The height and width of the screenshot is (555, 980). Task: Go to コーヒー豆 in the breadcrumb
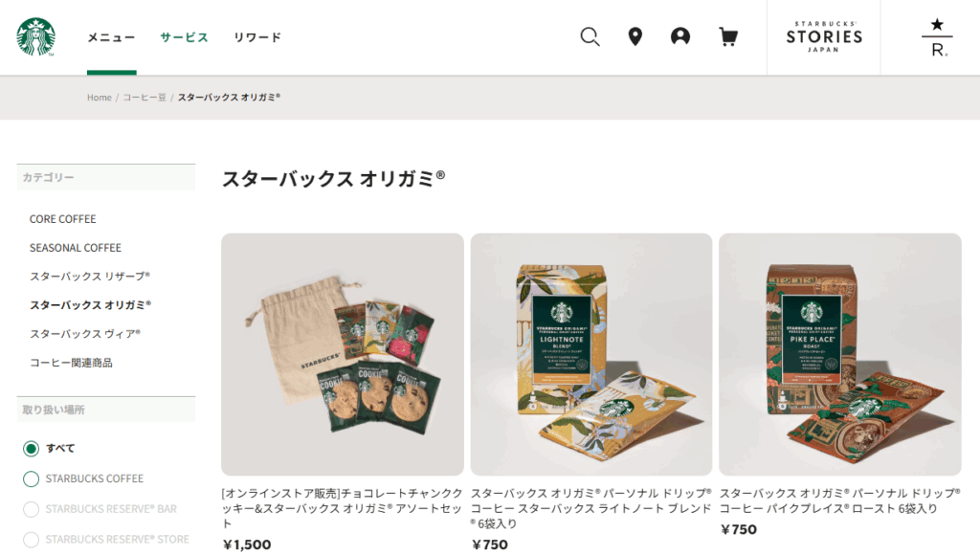pos(145,98)
